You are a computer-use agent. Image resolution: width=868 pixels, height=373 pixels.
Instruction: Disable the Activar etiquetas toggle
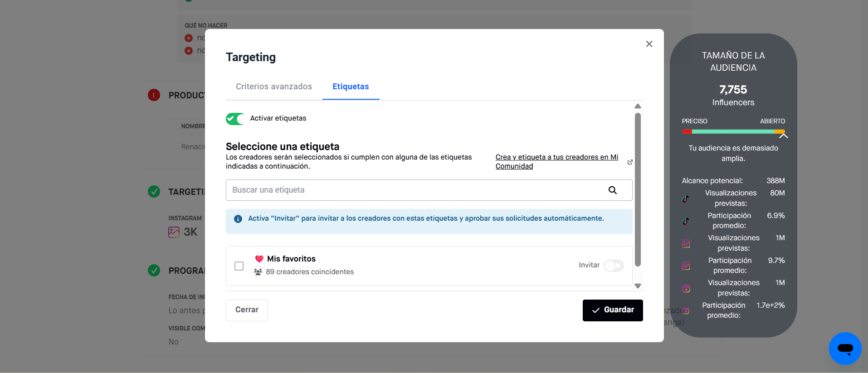[235, 119]
